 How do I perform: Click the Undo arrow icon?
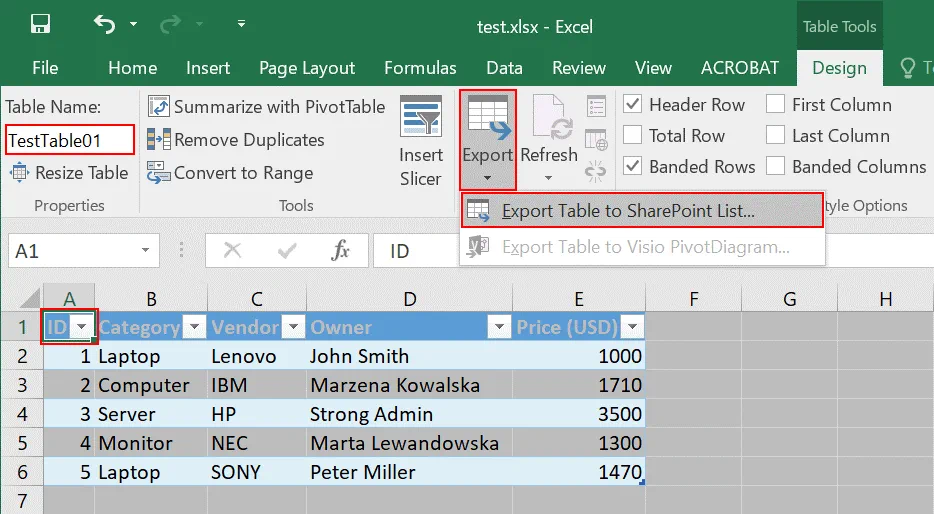[x=104, y=23]
